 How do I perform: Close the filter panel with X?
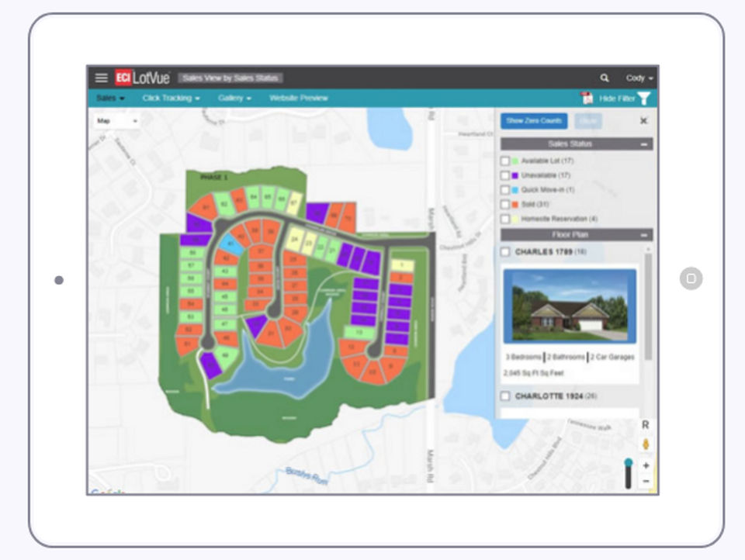[643, 121]
